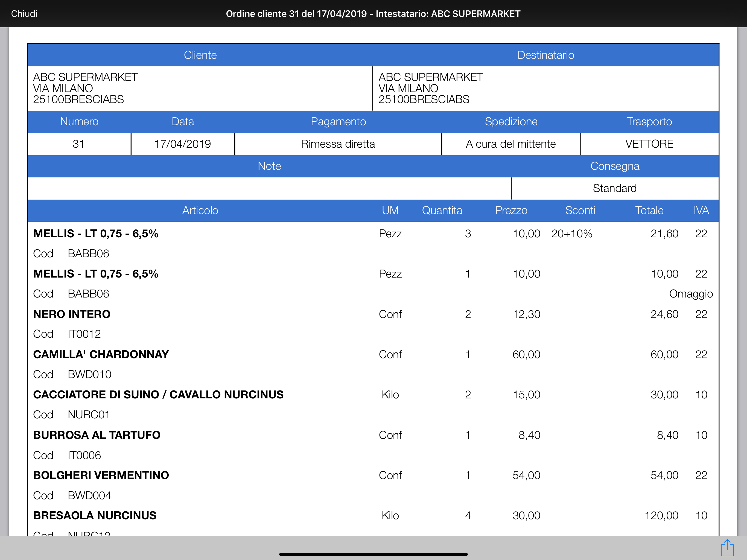Select the date 17/04/2019 cell
The width and height of the screenshot is (747, 560).
[183, 144]
